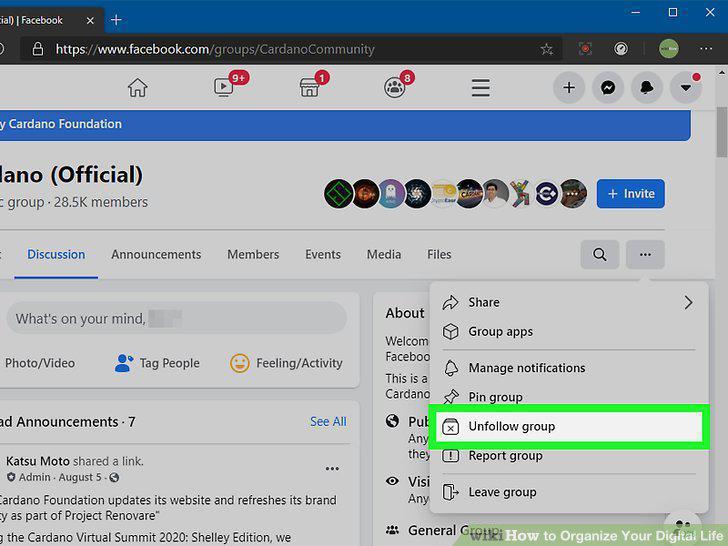Click the Leave group door icon
Screen dimensions: 728x546
tap(450, 492)
